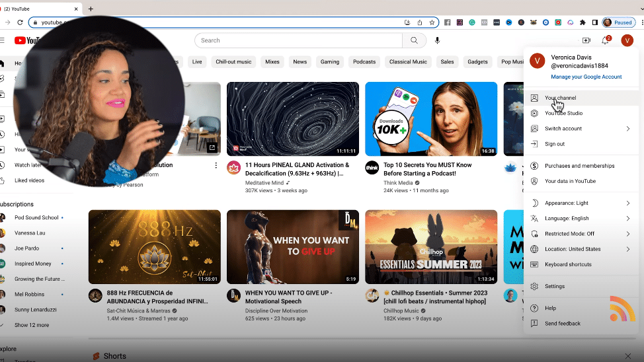Click the search magnifier button
644x362 pixels.
click(414, 40)
